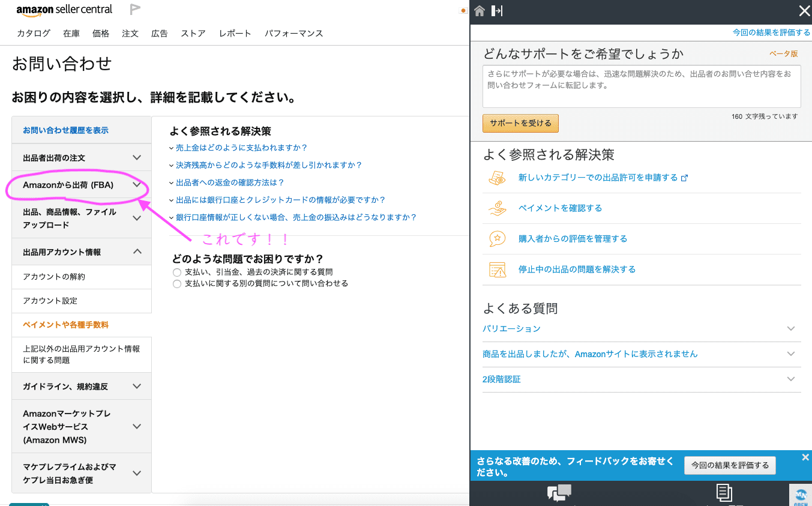Close the help panel with X
Screen dimensions: 812x506
(804, 11)
